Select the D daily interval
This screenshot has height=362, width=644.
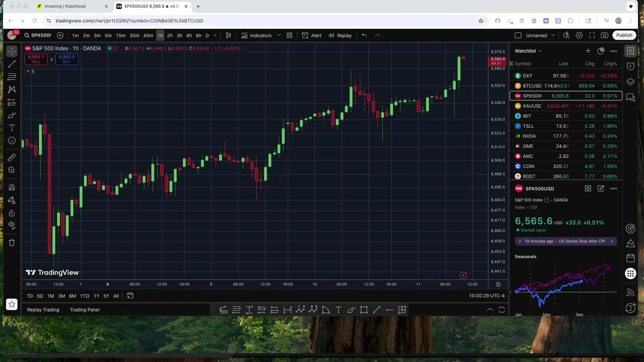point(207,35)
